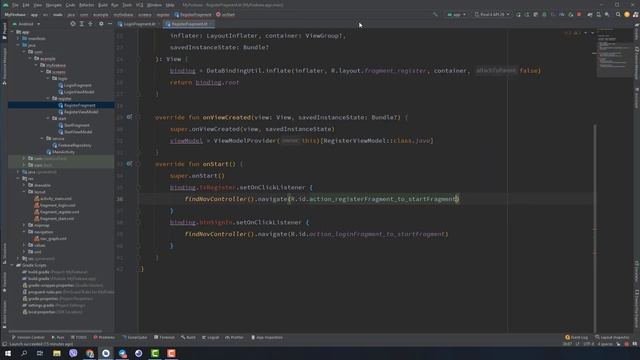This screenshot has width=640, height=360.
Task: Open Chrome from the taskbar
Action: click(x=89, y=353)
